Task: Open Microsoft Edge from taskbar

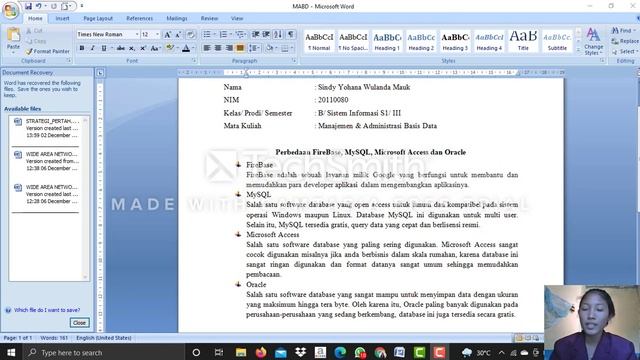Action: [340, 352]
